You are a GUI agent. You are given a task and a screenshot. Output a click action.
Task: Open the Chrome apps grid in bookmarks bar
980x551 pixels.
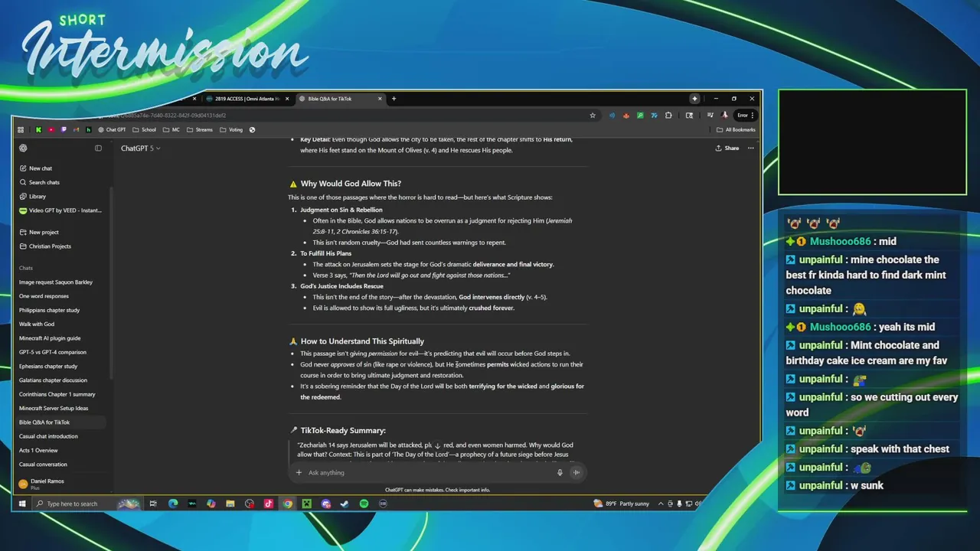(21, 130)
